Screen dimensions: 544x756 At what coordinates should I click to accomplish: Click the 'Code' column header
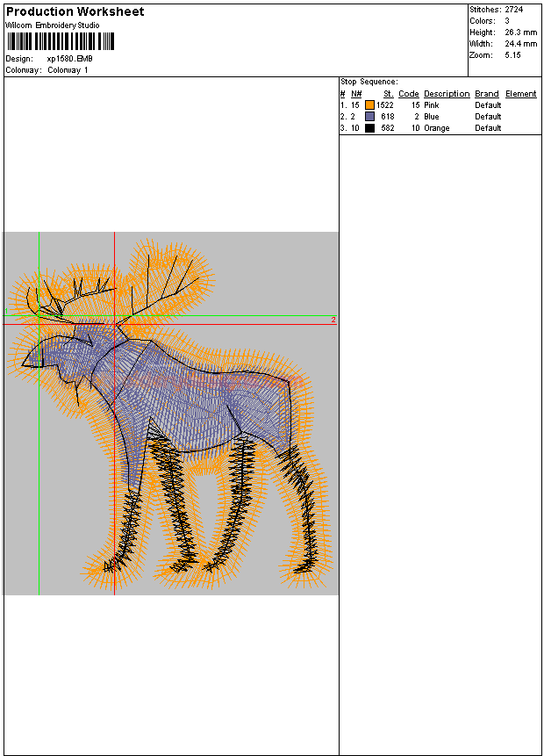409,94
